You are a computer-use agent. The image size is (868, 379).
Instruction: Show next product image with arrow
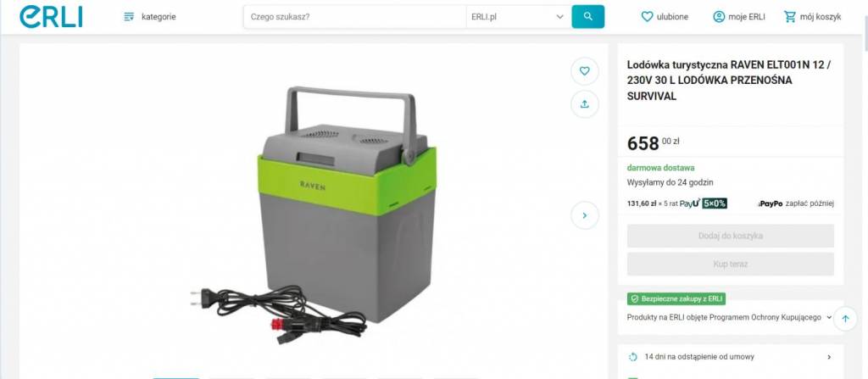point(585,215)
